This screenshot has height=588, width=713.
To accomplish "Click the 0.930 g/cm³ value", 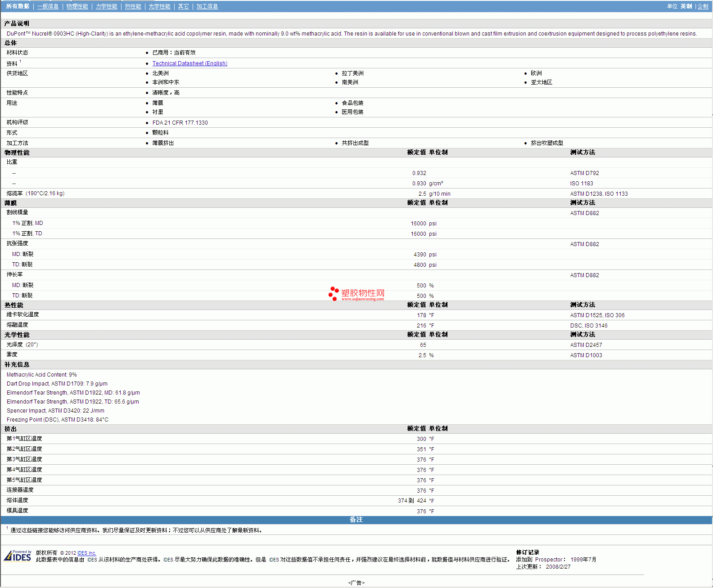I will pos(427,184).
